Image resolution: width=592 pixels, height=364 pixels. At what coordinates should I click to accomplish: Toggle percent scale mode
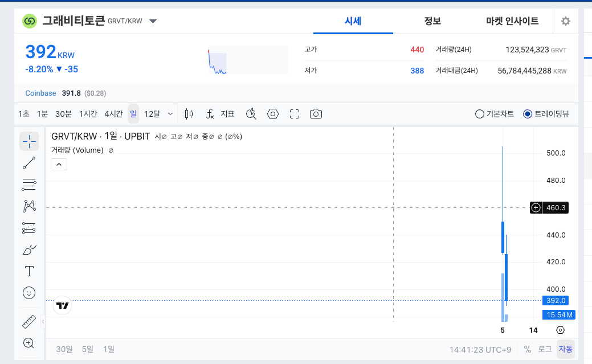tap(528, 350)
